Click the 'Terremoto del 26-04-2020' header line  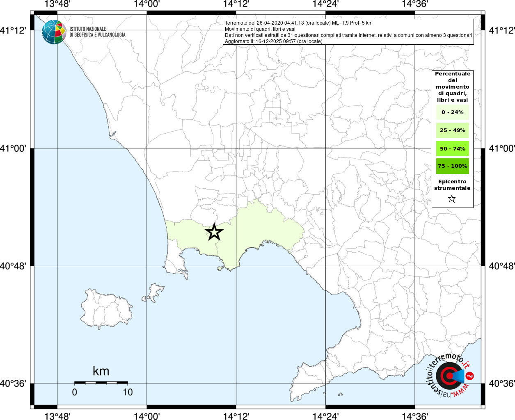298,23
